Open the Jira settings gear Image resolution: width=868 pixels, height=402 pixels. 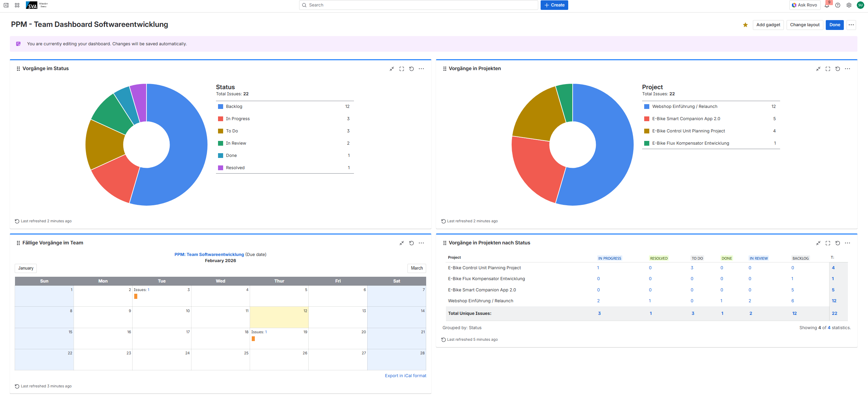pyautogui.click(x=849, y=5)
